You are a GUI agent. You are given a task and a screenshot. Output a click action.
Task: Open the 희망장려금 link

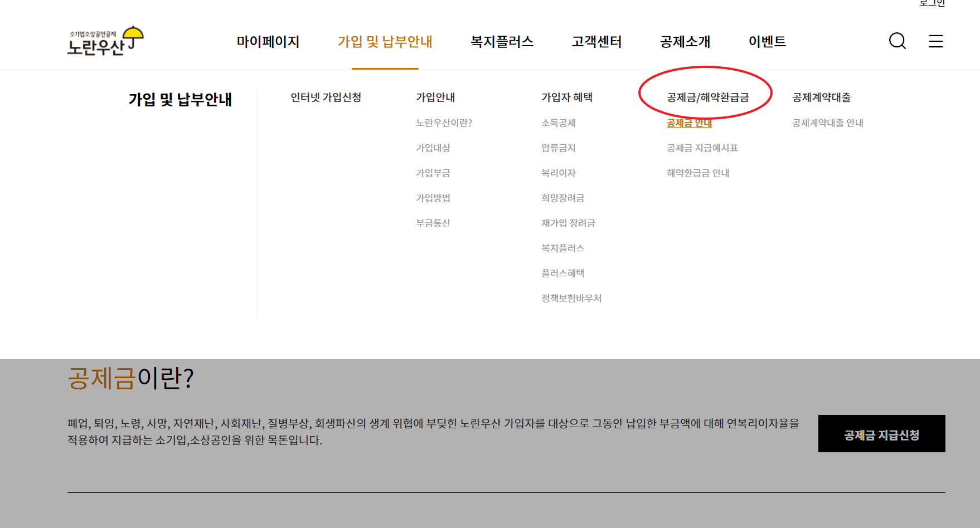(x=562, y=198)
